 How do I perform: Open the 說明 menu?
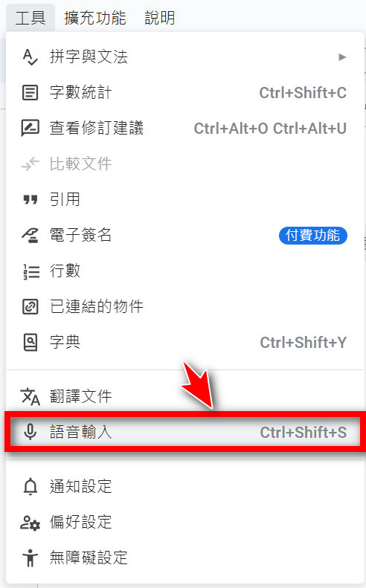point(159,18)
